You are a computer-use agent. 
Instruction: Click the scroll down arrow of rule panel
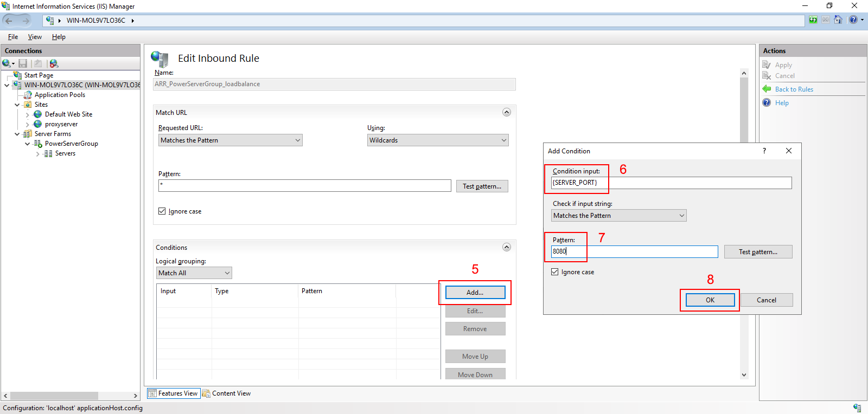[744, 375]
